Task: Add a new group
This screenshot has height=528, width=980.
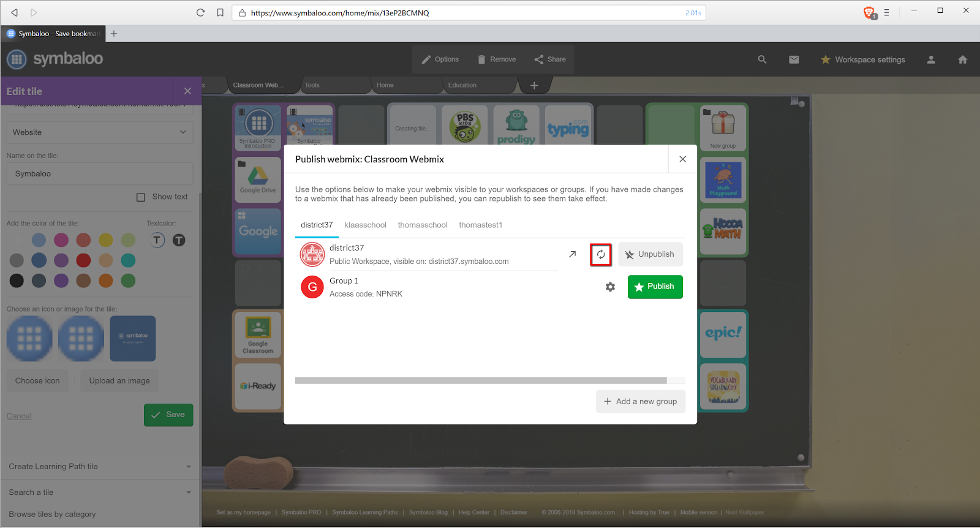Action: pyautogui.click(x=640, y=401)
